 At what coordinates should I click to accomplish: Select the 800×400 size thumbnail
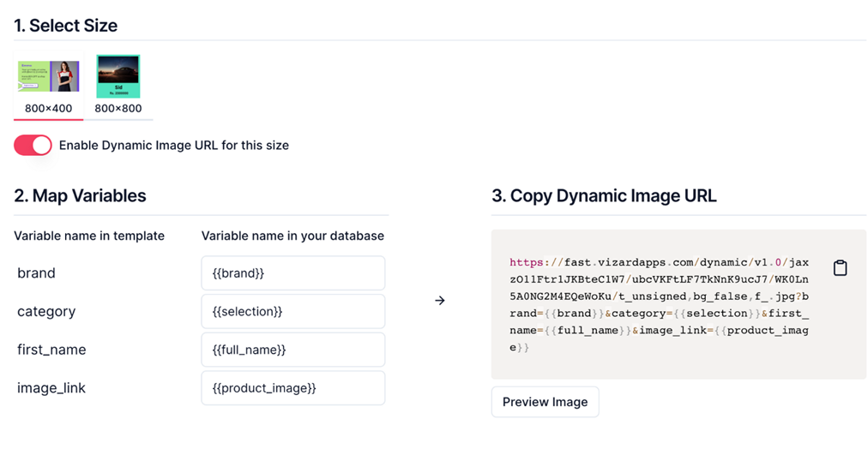[48, 76]
